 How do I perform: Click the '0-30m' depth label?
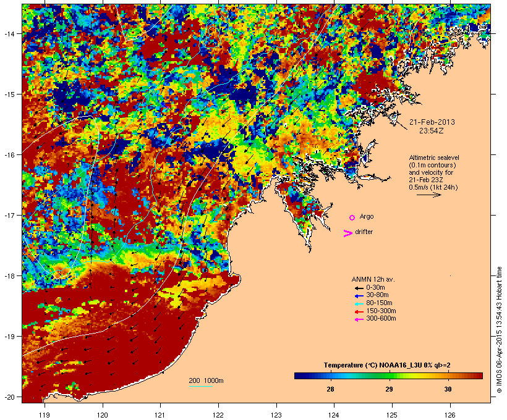(375, 288)
